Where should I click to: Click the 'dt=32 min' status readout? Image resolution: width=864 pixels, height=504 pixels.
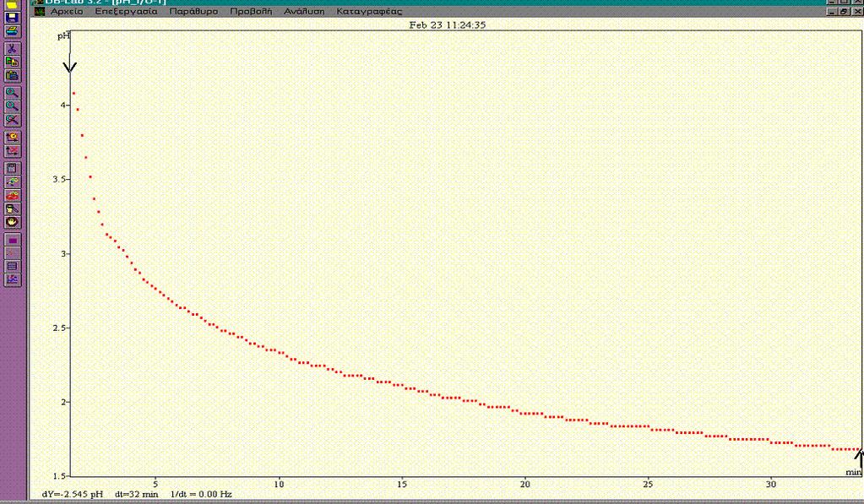[x=137, y=494]
